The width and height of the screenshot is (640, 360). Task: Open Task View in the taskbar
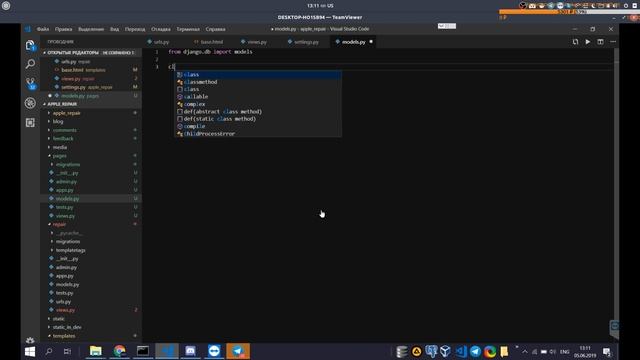(67, 351)
